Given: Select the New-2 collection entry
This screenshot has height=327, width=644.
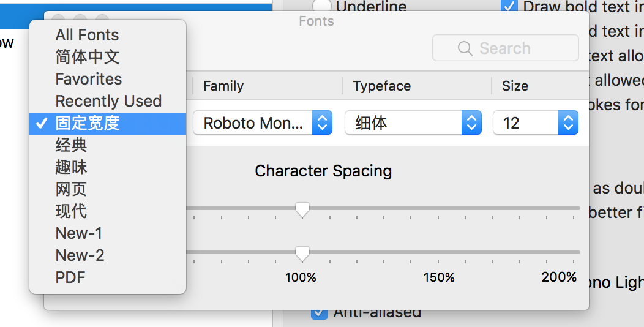Looking at the screenshot, I should tap(80, 255).
